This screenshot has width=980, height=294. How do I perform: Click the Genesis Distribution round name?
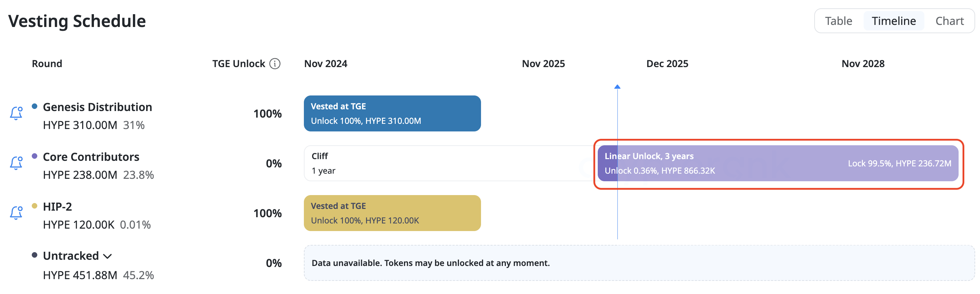(97, 107)
